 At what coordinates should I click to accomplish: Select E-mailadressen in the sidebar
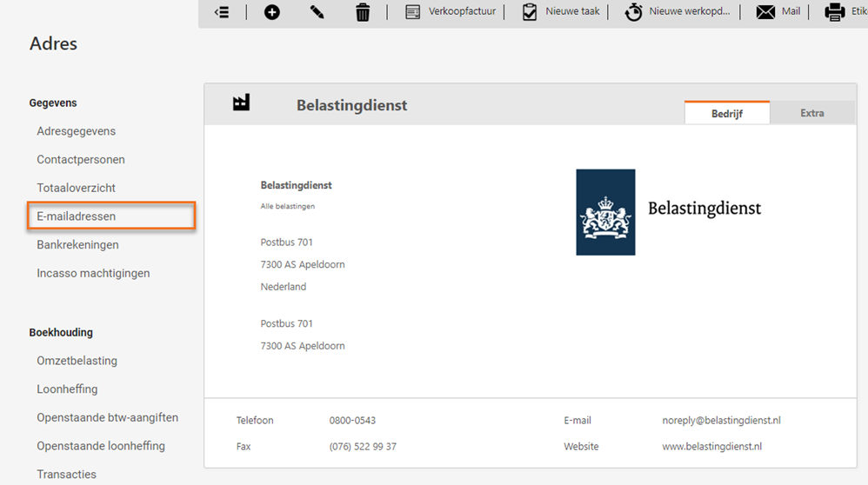(111, 216)
